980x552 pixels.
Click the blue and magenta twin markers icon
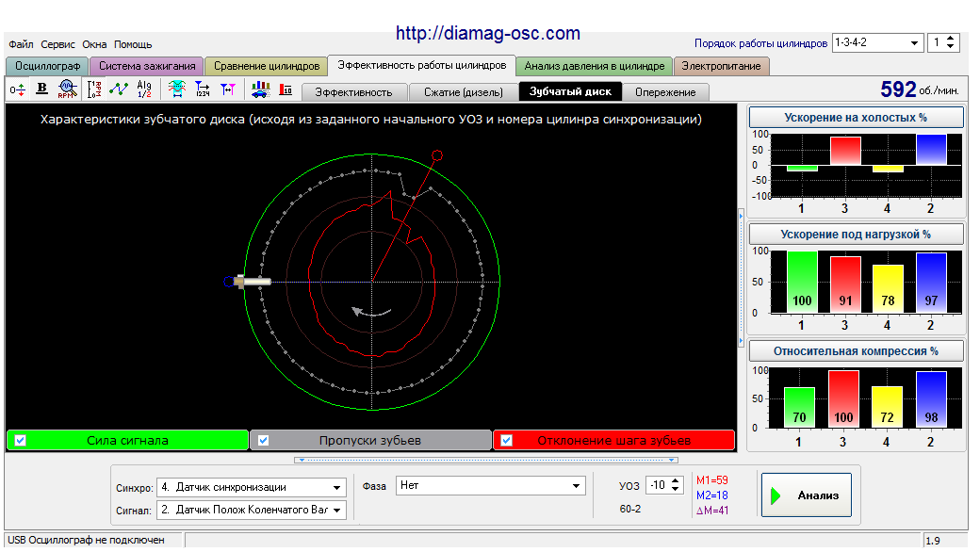pos(228,89)
